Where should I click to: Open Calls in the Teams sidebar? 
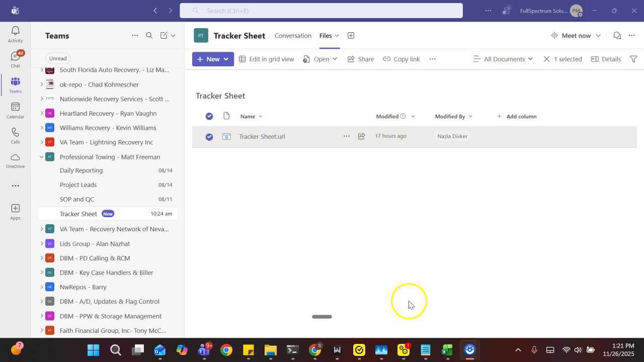[15, 136]
